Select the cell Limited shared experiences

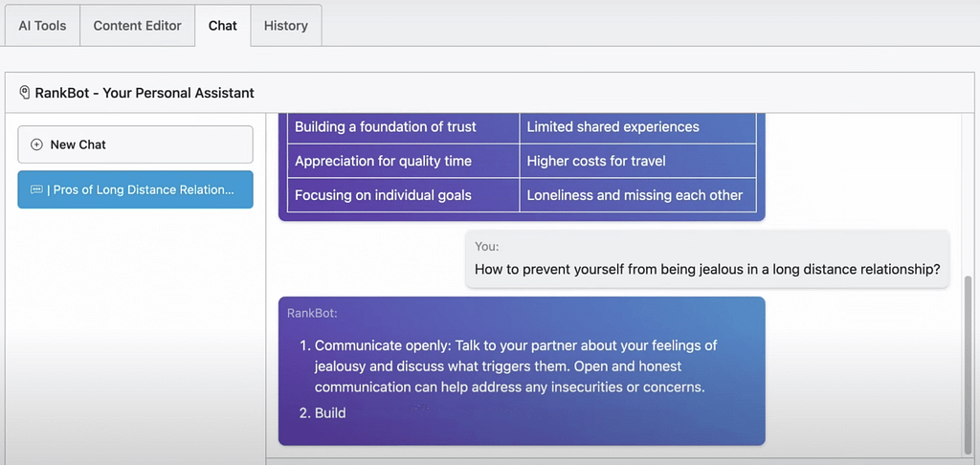(637, 127)
